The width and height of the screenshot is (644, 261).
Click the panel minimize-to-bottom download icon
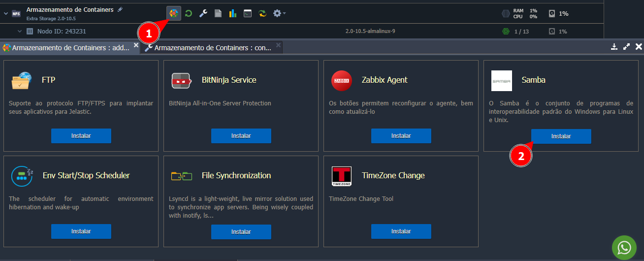pyautogui.click(x=614, y=47)
